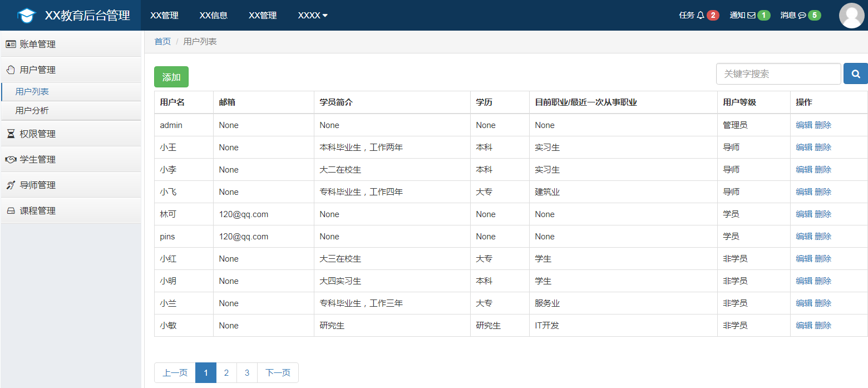Open the XX管理 menu beside XXXX
868x388 pixels.
[x=263, y=16]
